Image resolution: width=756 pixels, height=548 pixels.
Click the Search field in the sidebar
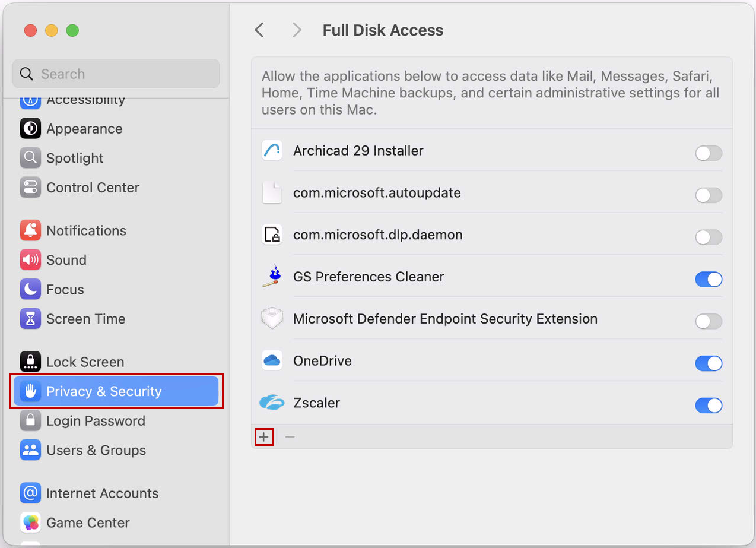(116, 73)
